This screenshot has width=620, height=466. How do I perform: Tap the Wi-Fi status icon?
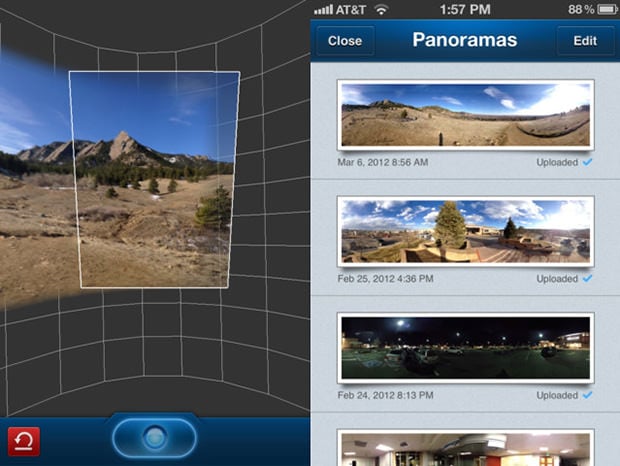point(381,9)
